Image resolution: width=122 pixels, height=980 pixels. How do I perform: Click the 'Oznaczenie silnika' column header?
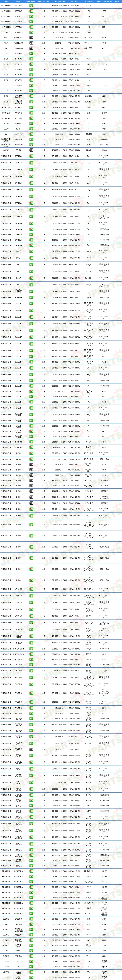104,2
